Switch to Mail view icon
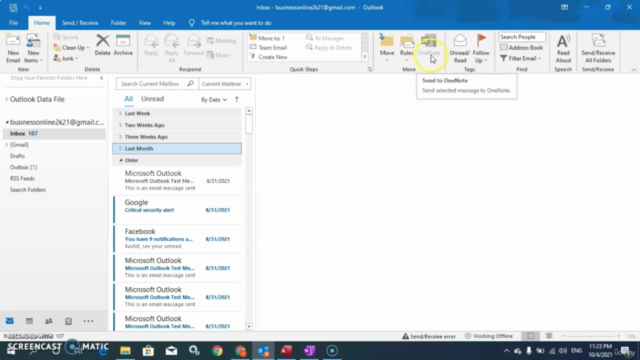640x360 pixels. point(10,321)
